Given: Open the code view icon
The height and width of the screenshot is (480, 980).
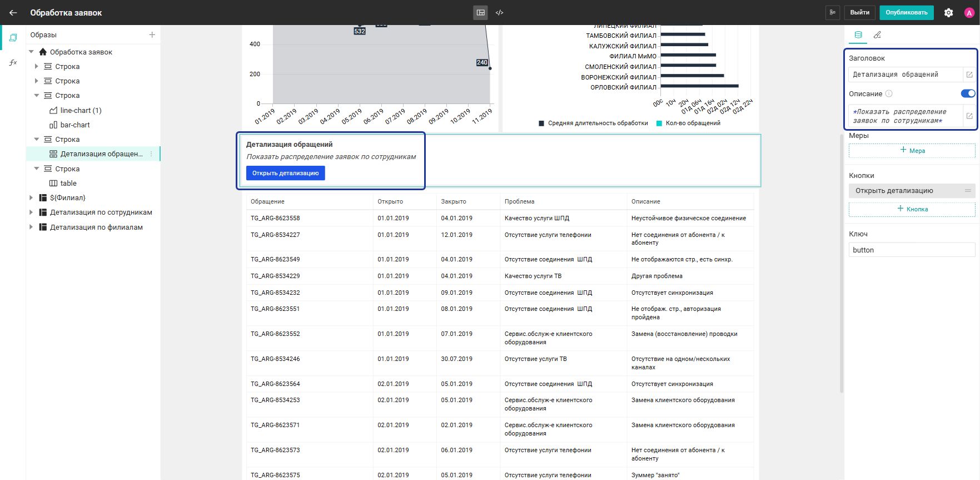Looking at the screenshot, I should click(x=499, y=12).
